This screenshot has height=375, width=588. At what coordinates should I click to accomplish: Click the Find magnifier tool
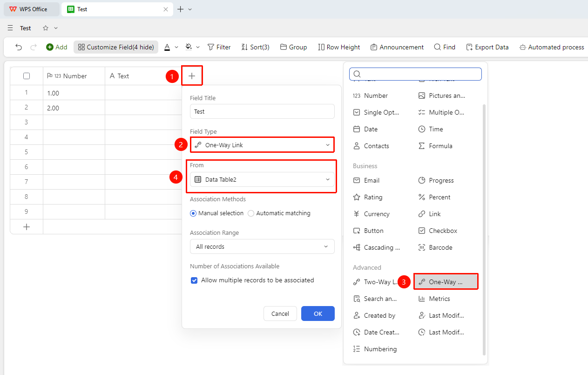click(x=445, y=47)
